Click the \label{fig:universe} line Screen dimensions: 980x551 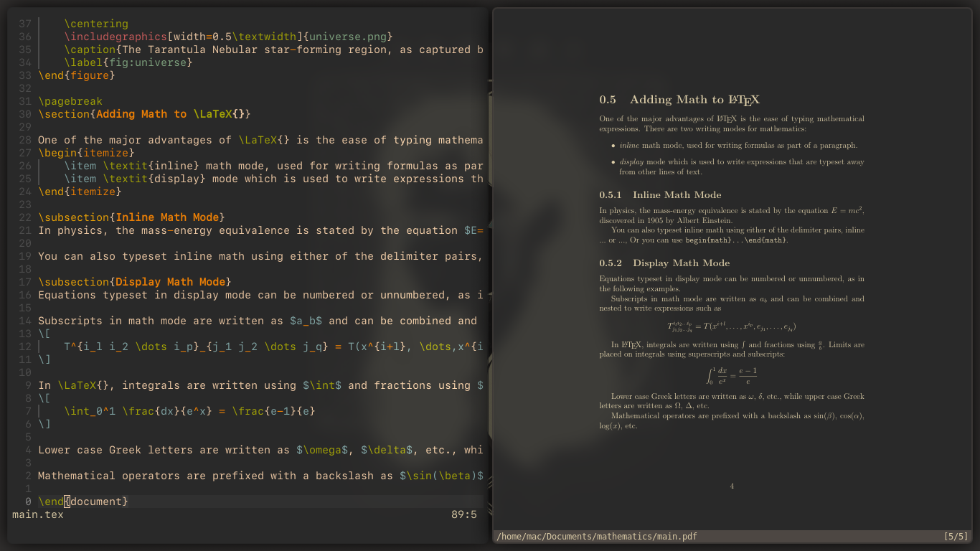[x=128, y=62]
